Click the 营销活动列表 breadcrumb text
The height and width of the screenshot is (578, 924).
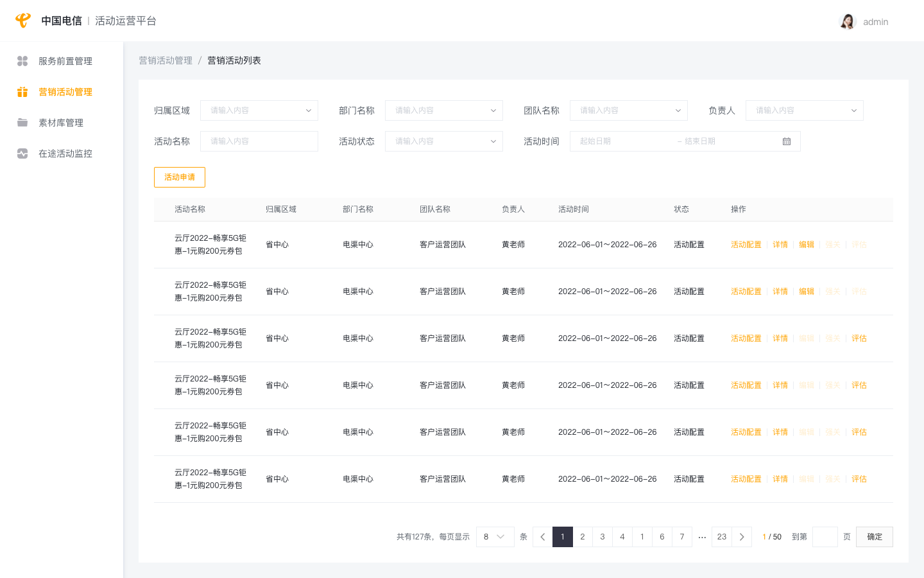tap(234, 60)
